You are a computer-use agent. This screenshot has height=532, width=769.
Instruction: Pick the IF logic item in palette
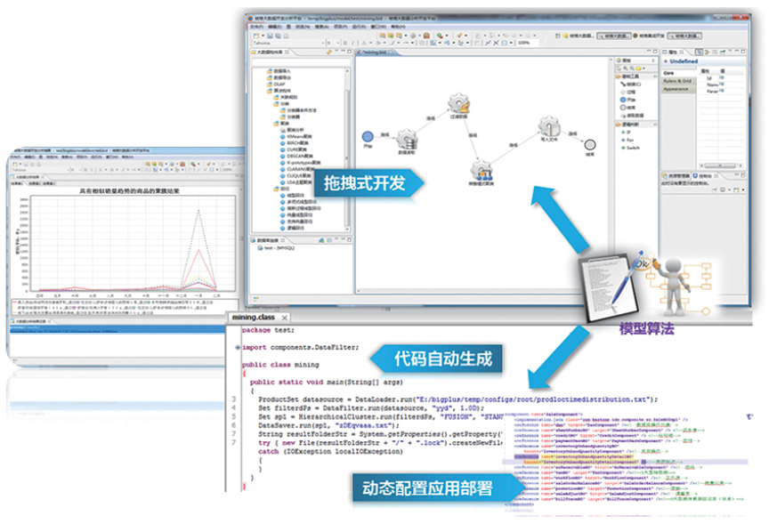pyautogui.click(x=626, y=132)
